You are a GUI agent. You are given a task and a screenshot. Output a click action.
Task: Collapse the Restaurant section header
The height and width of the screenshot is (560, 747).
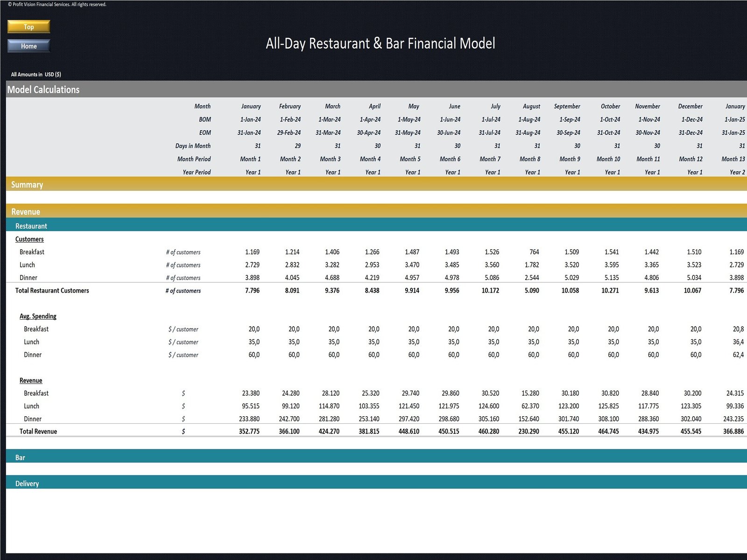31,226
